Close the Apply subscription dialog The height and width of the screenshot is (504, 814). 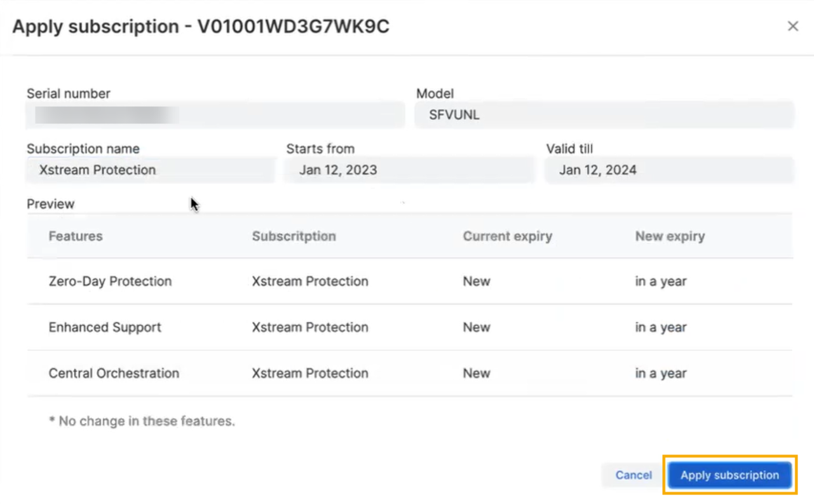(x=793, y=26)
